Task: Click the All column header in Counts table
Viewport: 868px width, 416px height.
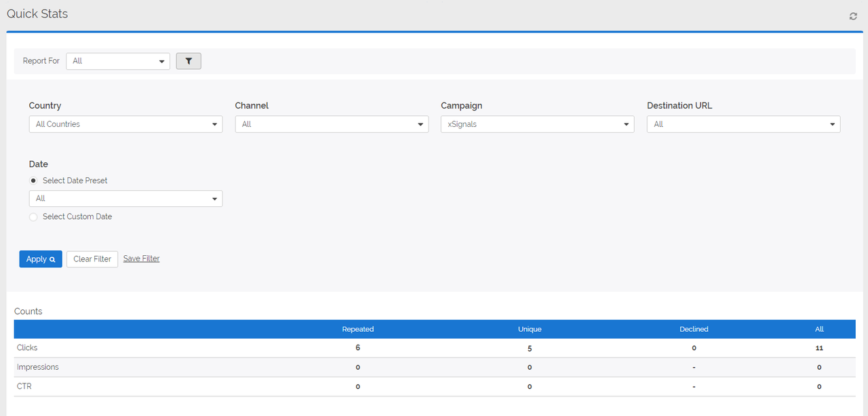Action: pyautogui.click(x=819, y=329)
